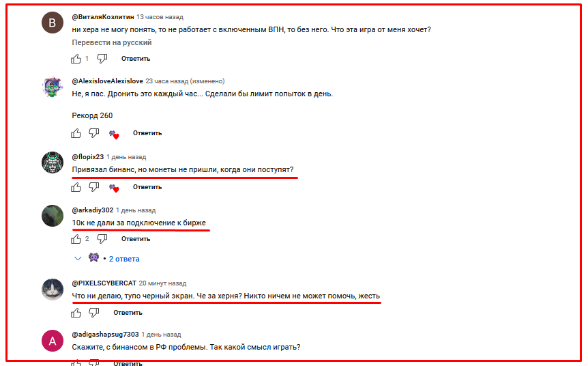Like the @arkadiy302 comment with 2 likes
The width and height of the screenshot is (588, 366).
76,239
